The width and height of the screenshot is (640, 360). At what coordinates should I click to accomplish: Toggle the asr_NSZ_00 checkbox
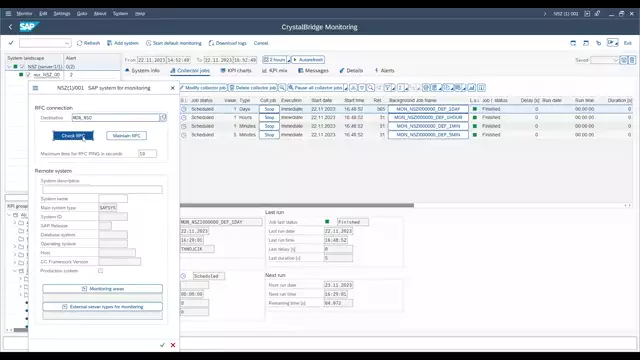click(x=28, y=75)
